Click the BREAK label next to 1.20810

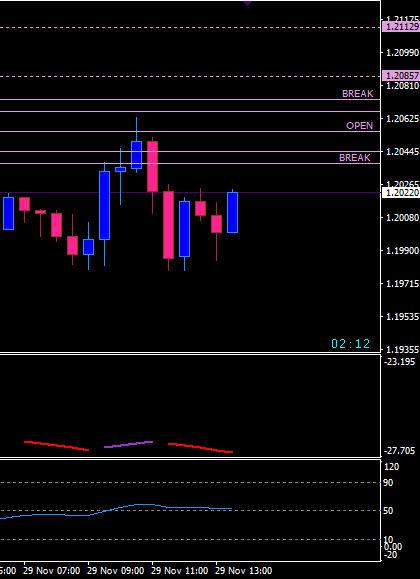(358, 94)
